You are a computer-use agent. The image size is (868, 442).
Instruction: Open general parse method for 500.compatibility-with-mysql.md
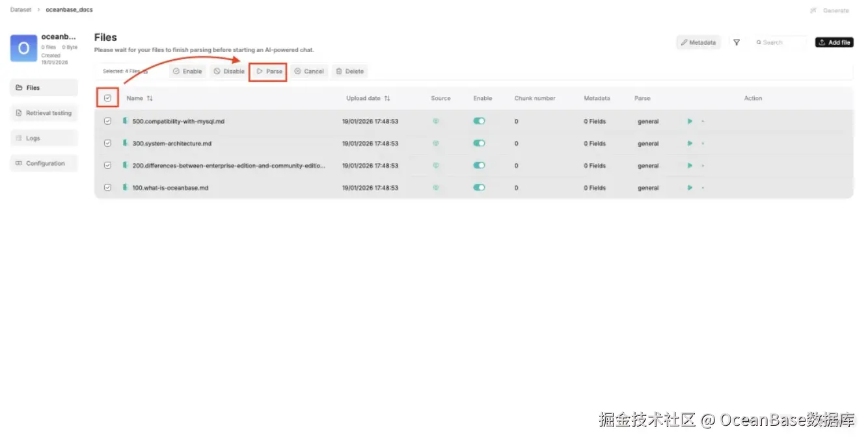click(648, 122)
